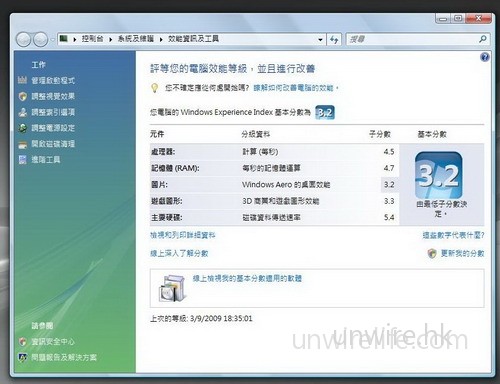This screenshot has height=384, width=500.
Task: Click the small 3.2 base score badge
Action: pos(325,113)
